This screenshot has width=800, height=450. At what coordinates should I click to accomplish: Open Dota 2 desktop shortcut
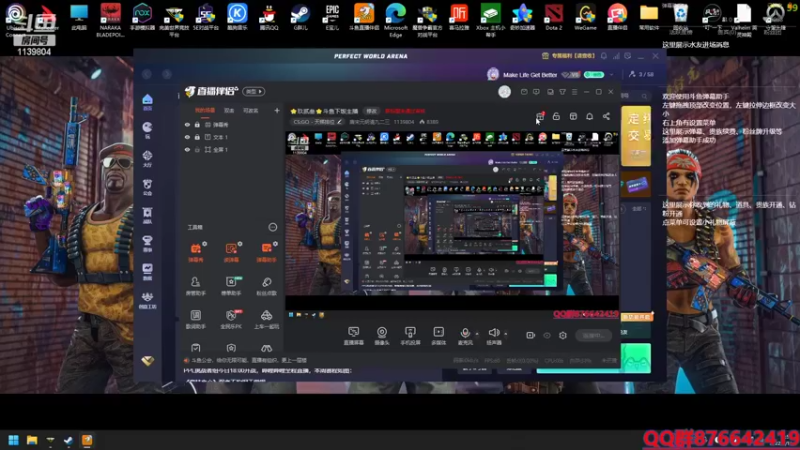[554, 17]
